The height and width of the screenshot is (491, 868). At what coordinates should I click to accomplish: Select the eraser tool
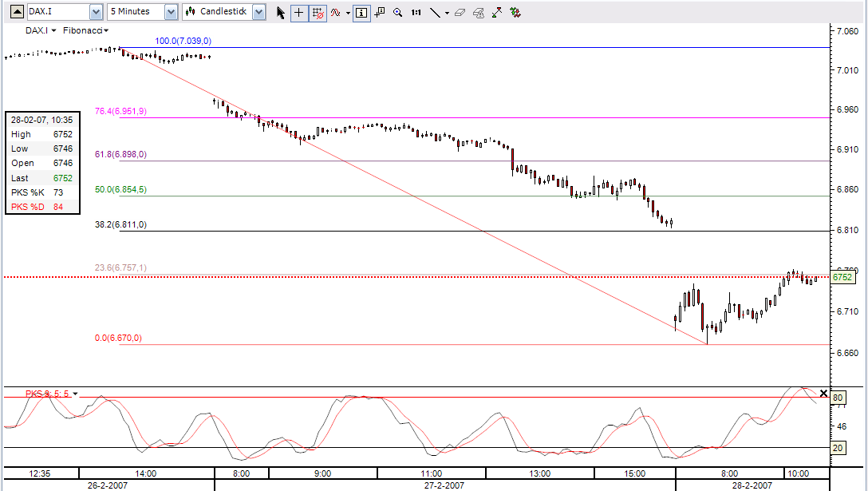click(x=460, y=12)
